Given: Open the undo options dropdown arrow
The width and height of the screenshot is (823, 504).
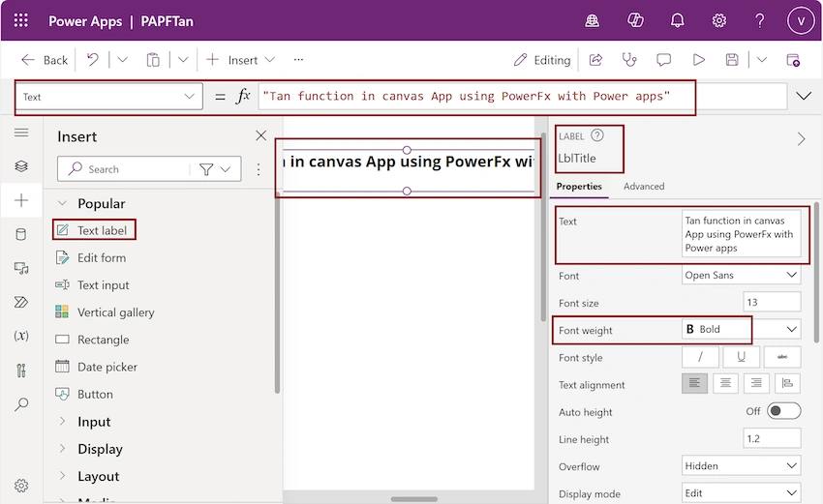Looking at the screenshot, I should 122,60.
